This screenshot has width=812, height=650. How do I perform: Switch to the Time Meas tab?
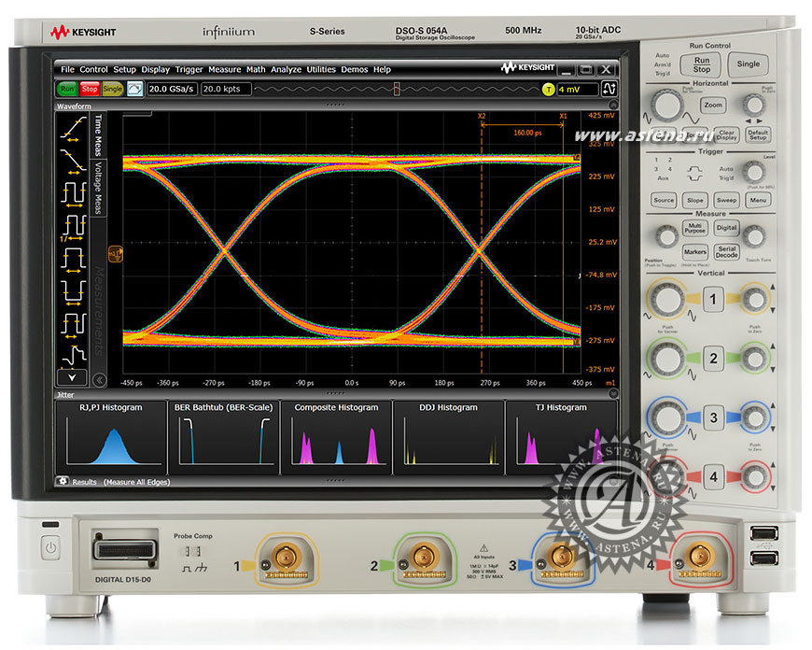tap(98, 134)
